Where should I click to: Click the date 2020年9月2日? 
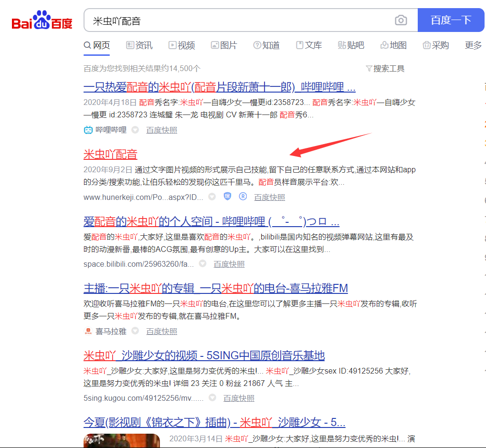click(x=108, y=169)
